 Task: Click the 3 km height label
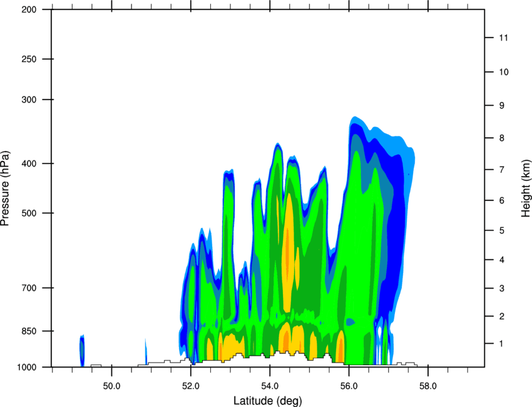502,289
